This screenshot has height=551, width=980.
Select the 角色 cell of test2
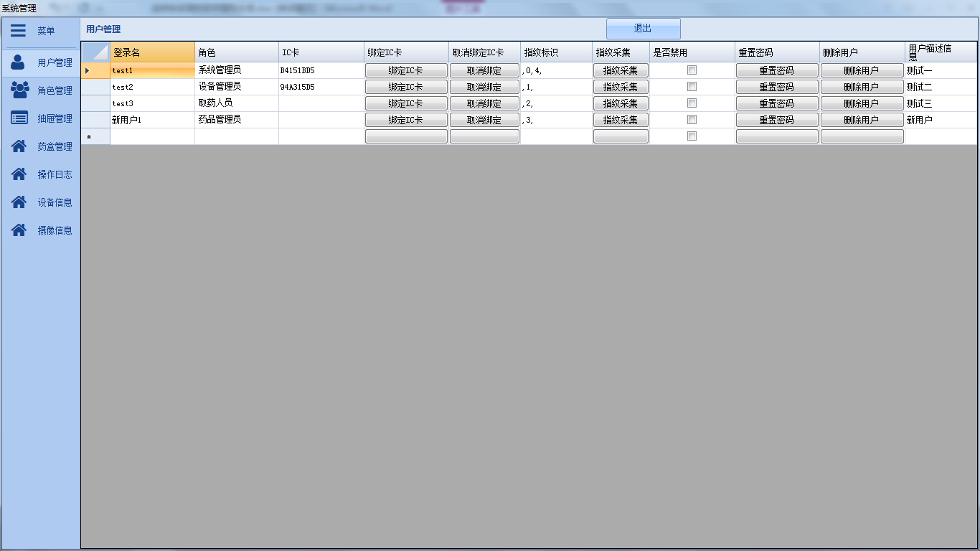point(236,87)
